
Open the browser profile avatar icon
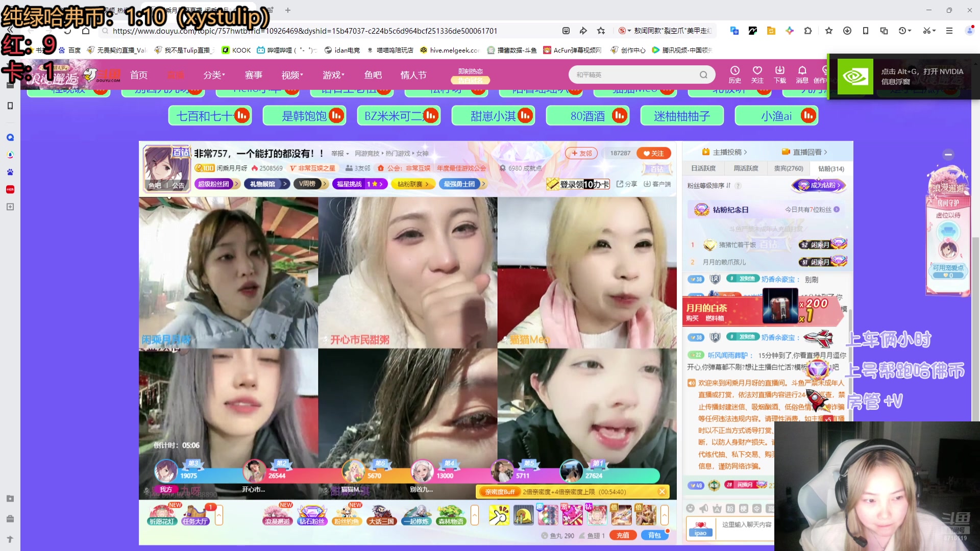(x=969, y=31)
